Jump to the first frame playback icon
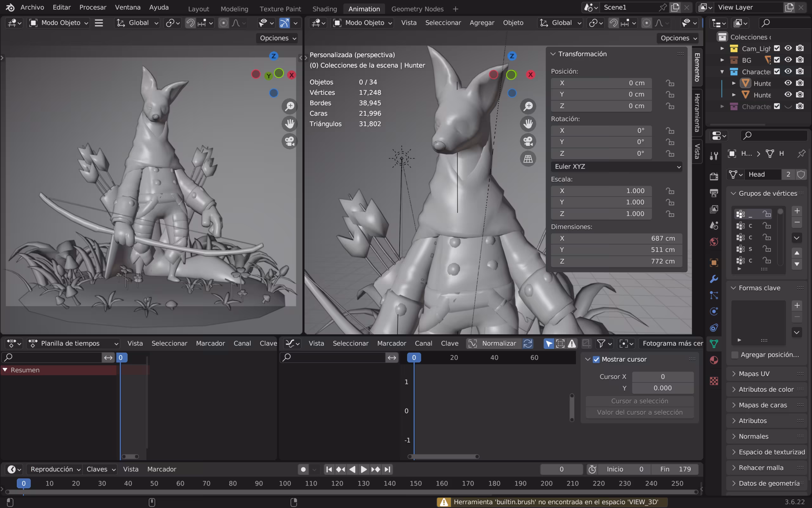812x508 pixels. click(x=329, y=469)
